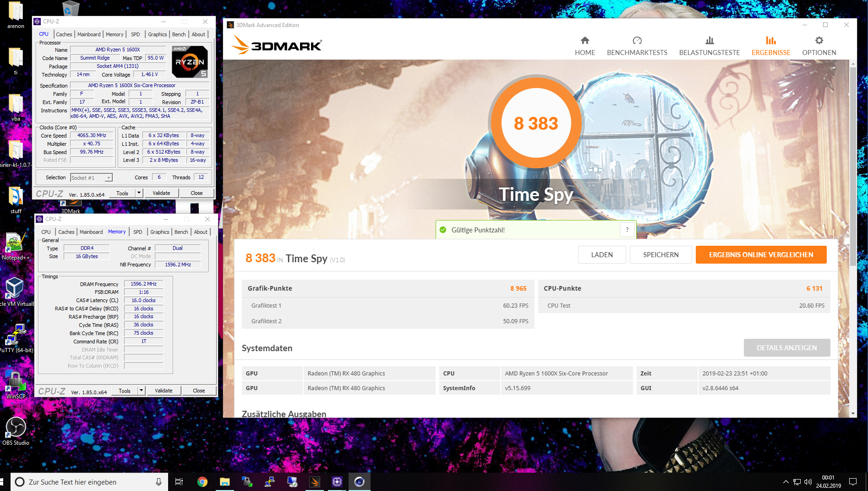This screenshot has height=491, width=868.
Task: Click the green valid score checkmark
Action: click(x=442, y=230)
